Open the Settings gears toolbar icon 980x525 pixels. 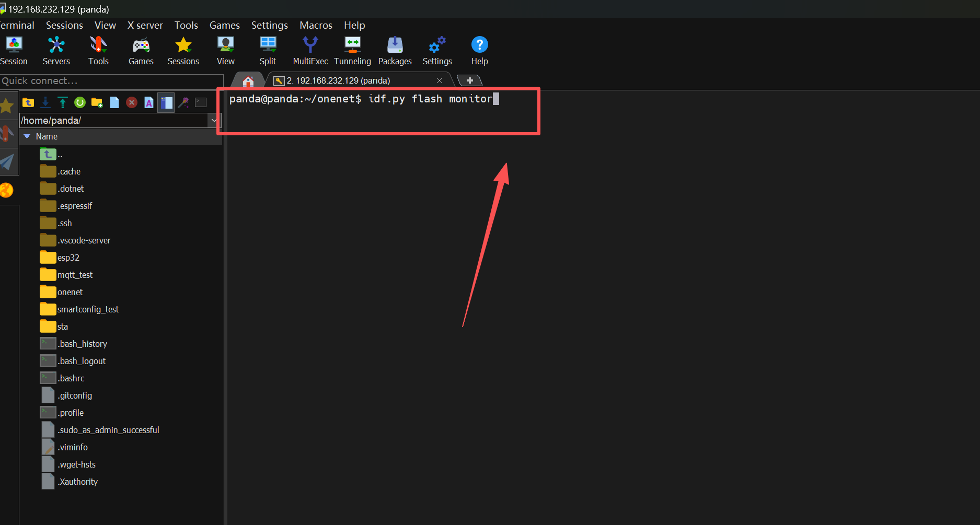click(437, 51)
